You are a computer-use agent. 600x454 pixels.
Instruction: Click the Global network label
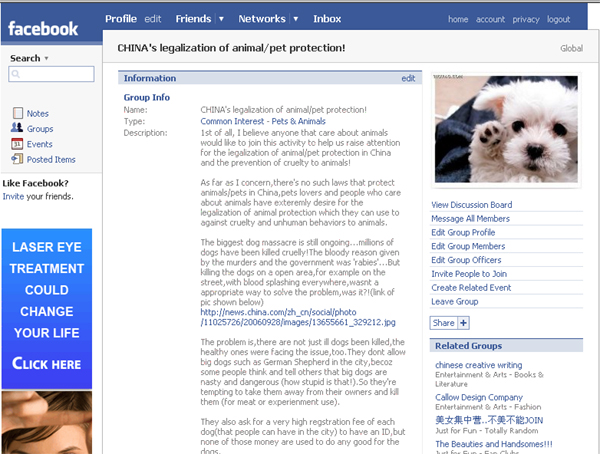571,48
